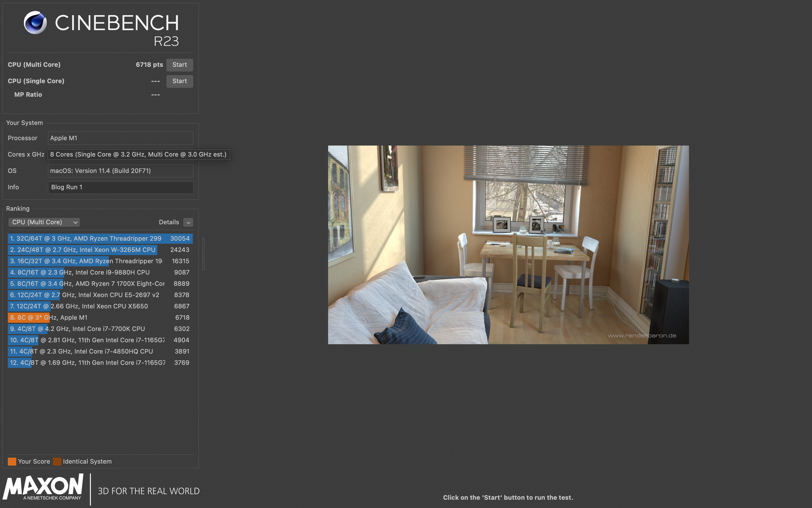The height and width of the screenshot is (508, 812).
Task: Start the CPU Single Core test
Action: coord(179,81)
